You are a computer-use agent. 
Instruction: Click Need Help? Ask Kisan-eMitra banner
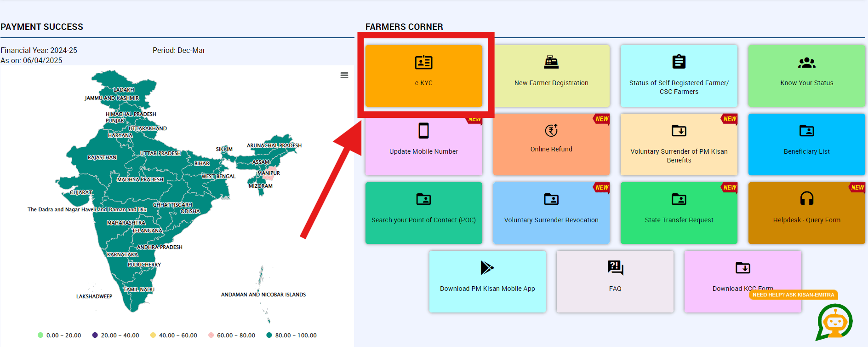click(x=793, y=295)
